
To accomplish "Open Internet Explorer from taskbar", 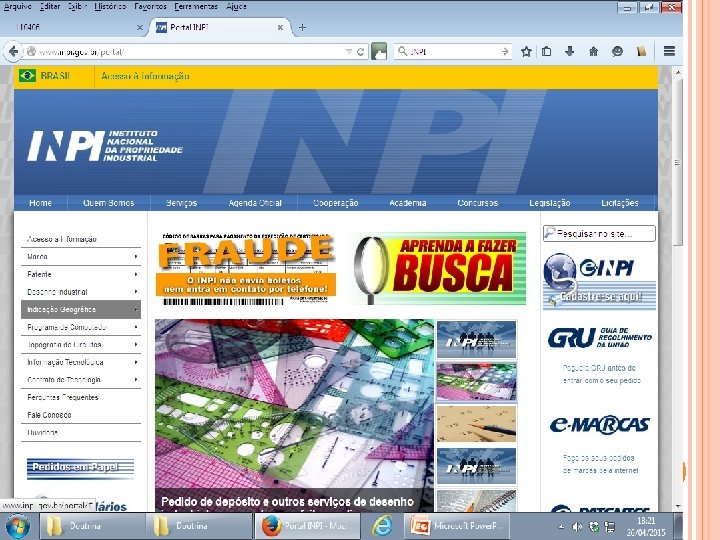I will coord(382,526).
